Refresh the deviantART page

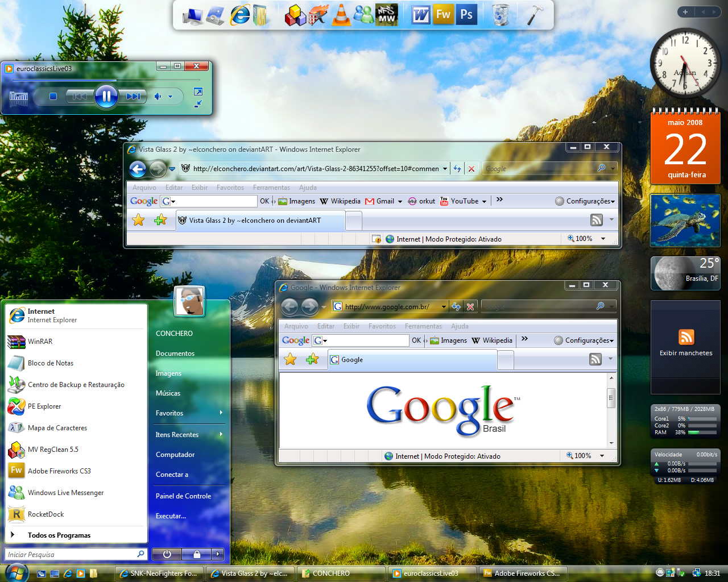point(457,169)
